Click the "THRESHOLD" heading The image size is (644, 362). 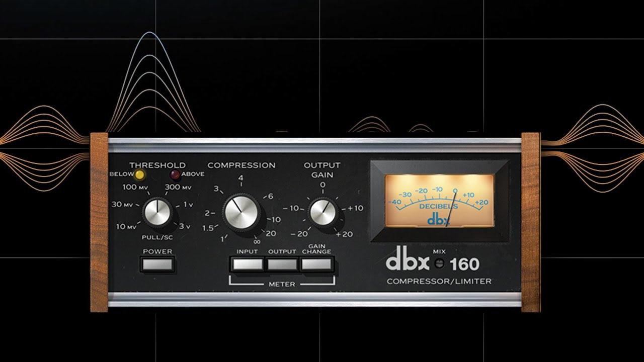(157, 165)
